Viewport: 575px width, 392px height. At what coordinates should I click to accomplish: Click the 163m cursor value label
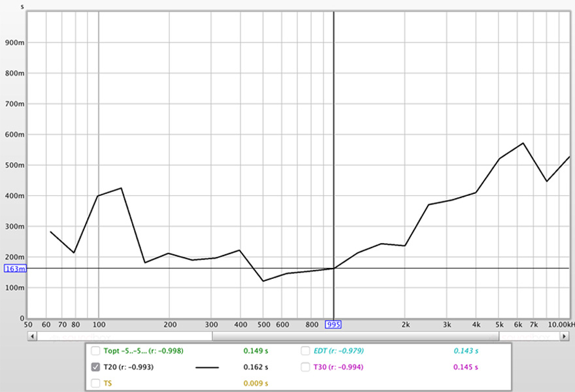tap(14, 269)
